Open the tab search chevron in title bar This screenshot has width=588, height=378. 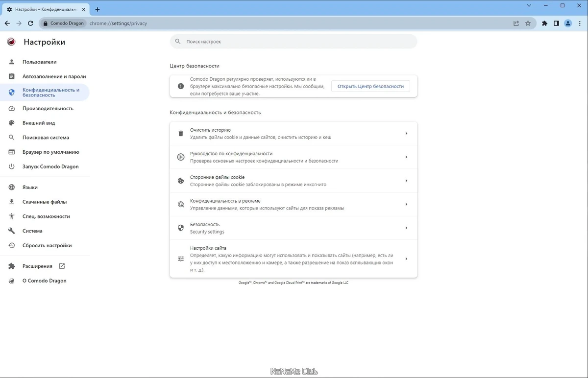529,5
